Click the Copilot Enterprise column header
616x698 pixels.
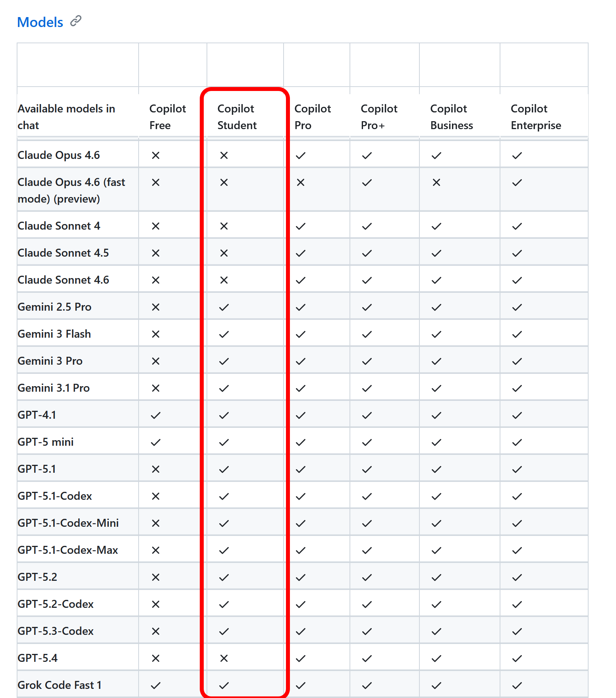pyautogui.click(x=536, y=117)
